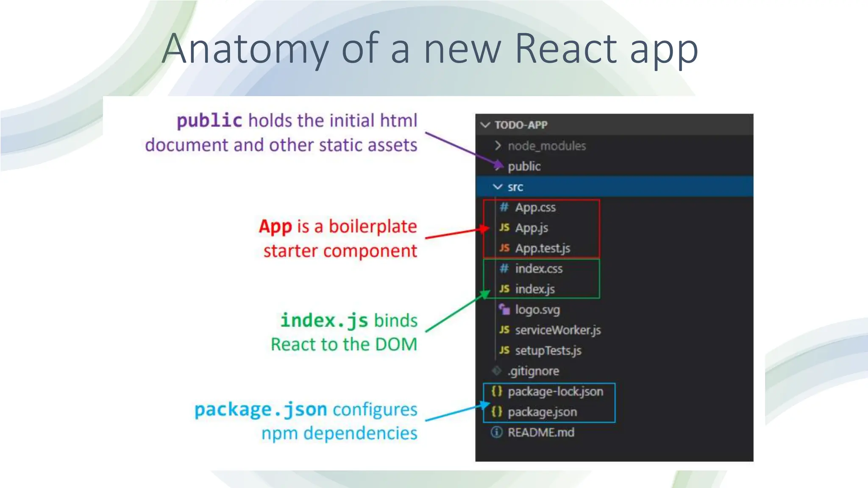Click the braces icon beside package.json
868x488 pixels.
click(497, 411)
